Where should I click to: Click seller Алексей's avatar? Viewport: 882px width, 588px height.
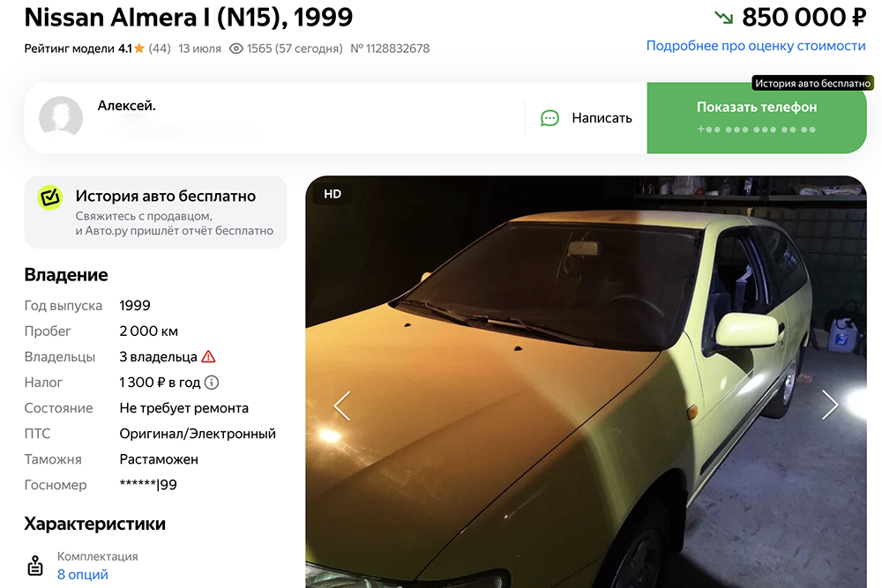pyautogui.click(x=61, y=117)
